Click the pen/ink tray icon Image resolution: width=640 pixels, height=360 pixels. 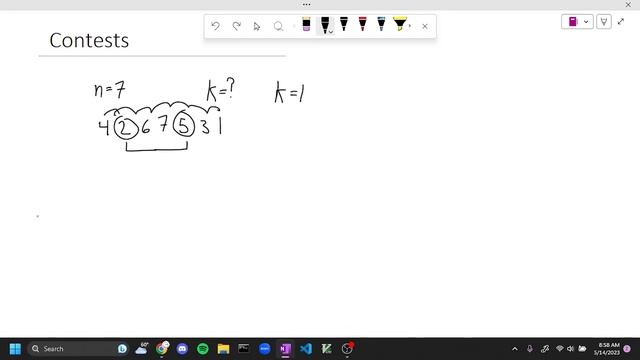[544, 349]
